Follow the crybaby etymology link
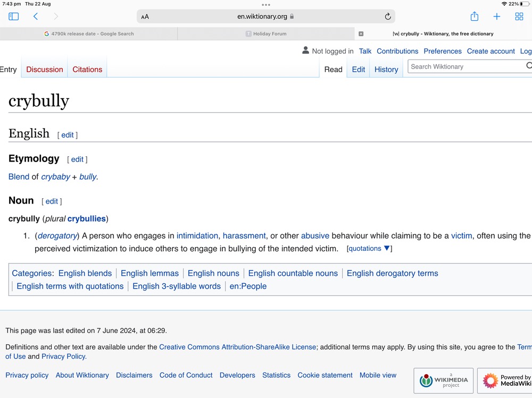 click(x=55, y=177)
